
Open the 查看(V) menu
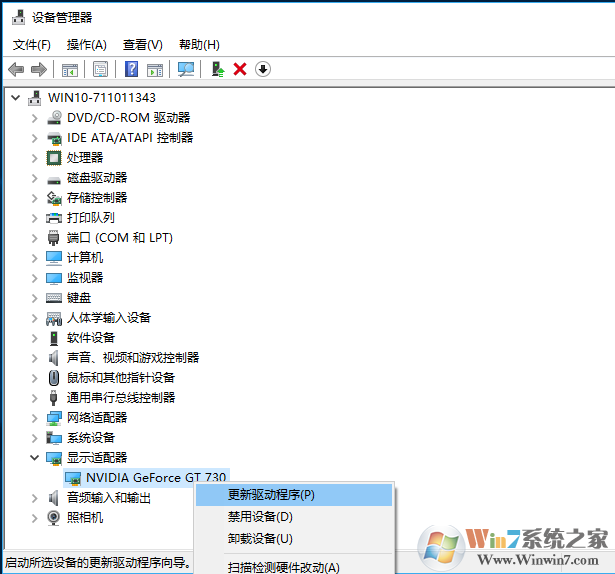point(143,45)
